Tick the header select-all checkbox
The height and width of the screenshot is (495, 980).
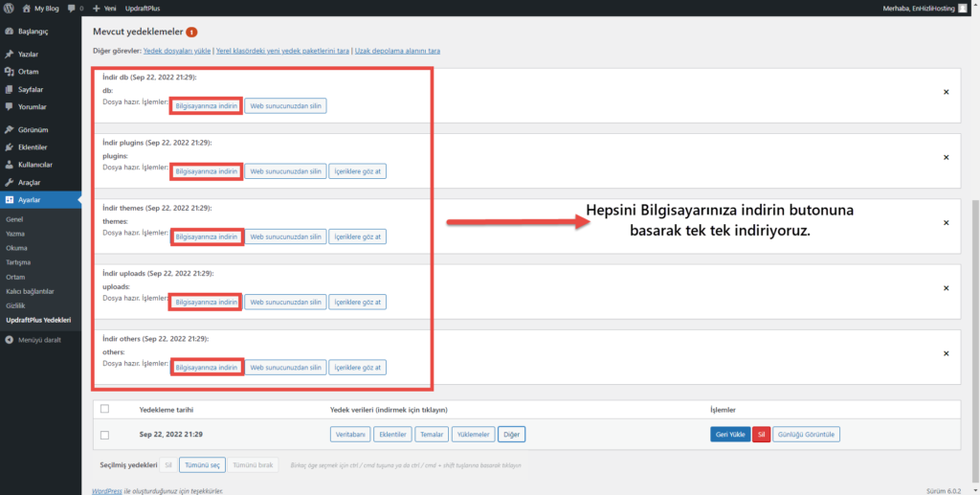point(105,409)
